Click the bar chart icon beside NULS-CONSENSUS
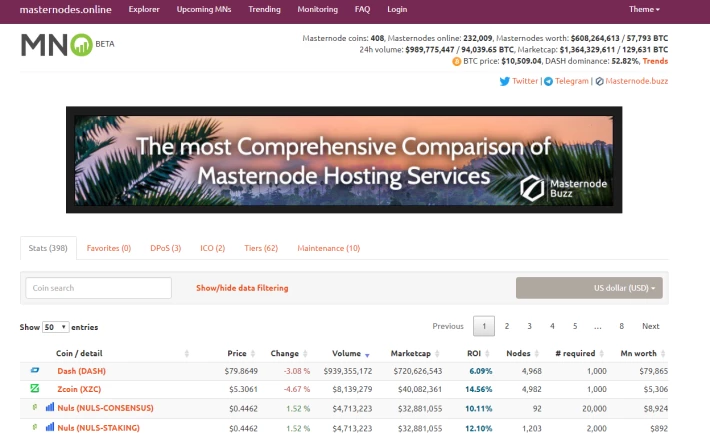Image resolution: width=710 pixels, height=433 pixels. coord(50,407)
